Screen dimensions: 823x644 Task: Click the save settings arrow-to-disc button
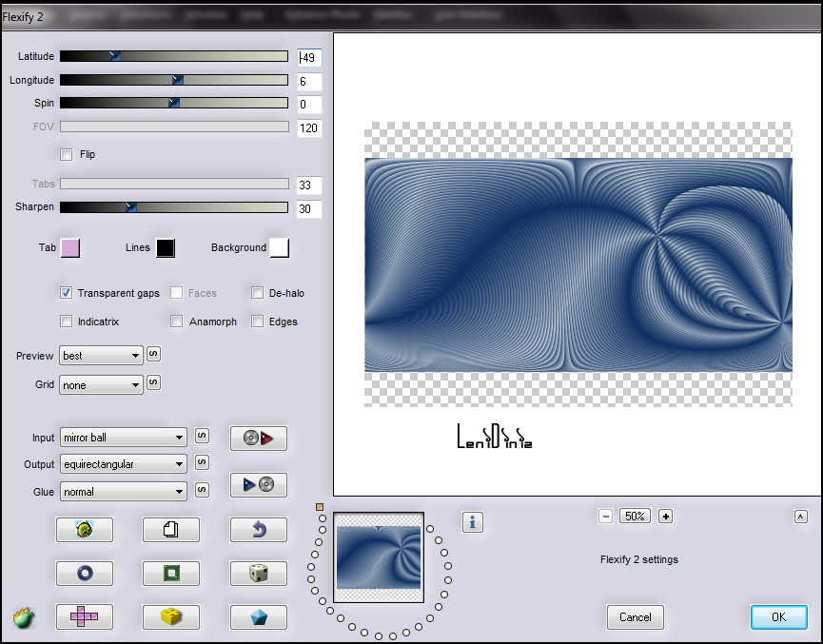[258, 484]
